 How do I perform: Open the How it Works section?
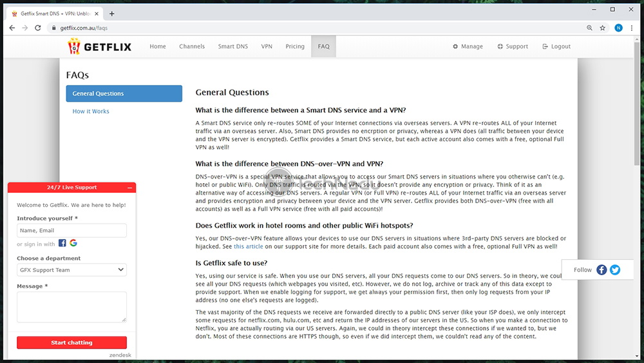click(91, 112)
